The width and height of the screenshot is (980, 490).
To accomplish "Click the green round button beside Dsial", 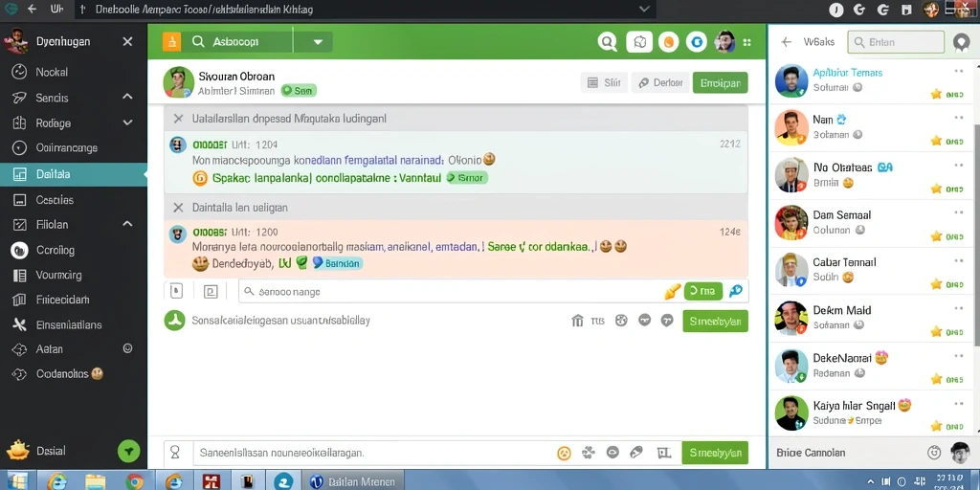I will pos(129,451).
